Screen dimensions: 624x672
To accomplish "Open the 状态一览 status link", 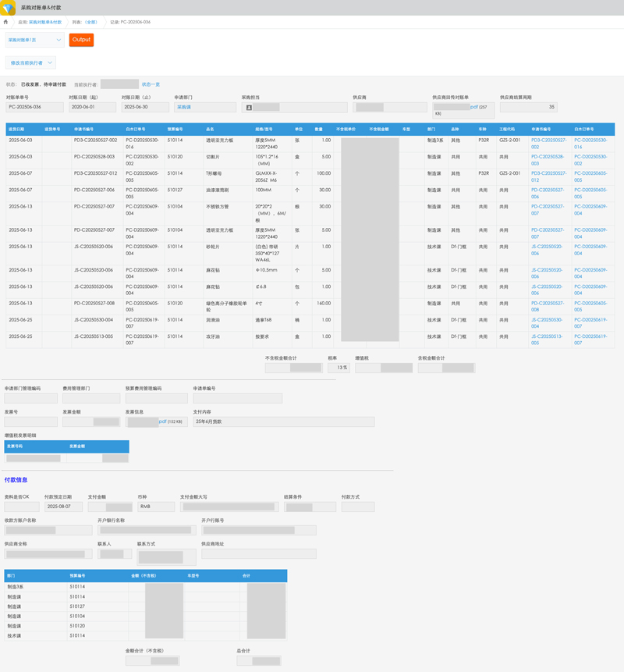I will (151, 84).
